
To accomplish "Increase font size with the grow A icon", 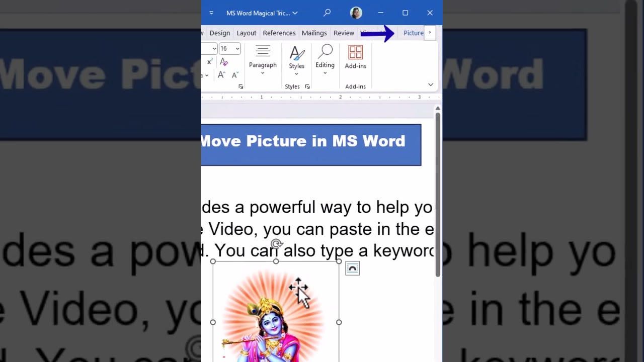I will tap(221, 75).
